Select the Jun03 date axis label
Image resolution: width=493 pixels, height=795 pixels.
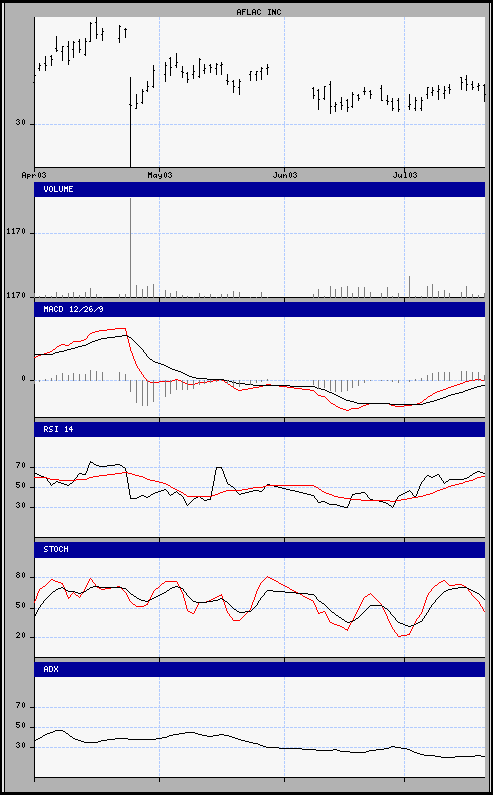coord(285,175)
